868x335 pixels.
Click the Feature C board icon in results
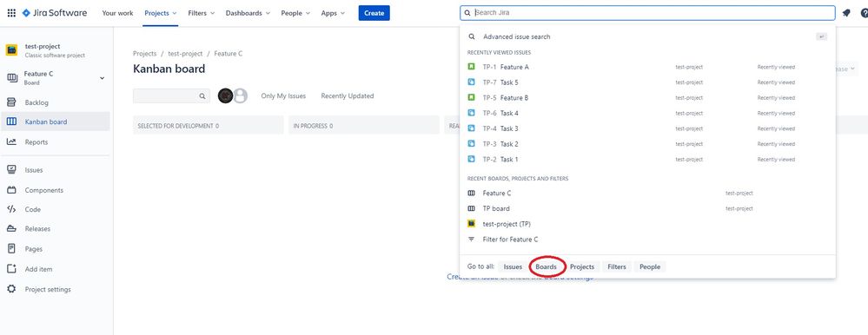point(472,193)
